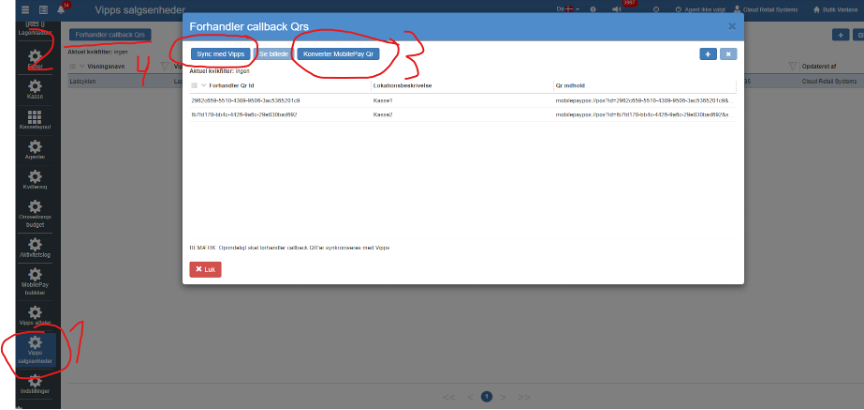Open Cloud Retail Systems user menu
This screenshot has height=410, width=864.
tap(765, 10)
